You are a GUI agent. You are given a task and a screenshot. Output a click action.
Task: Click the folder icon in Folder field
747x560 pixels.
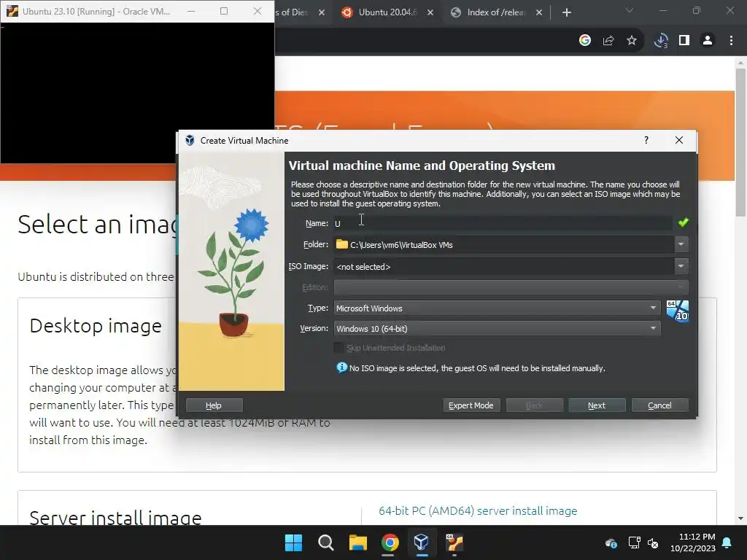(341, 244)
